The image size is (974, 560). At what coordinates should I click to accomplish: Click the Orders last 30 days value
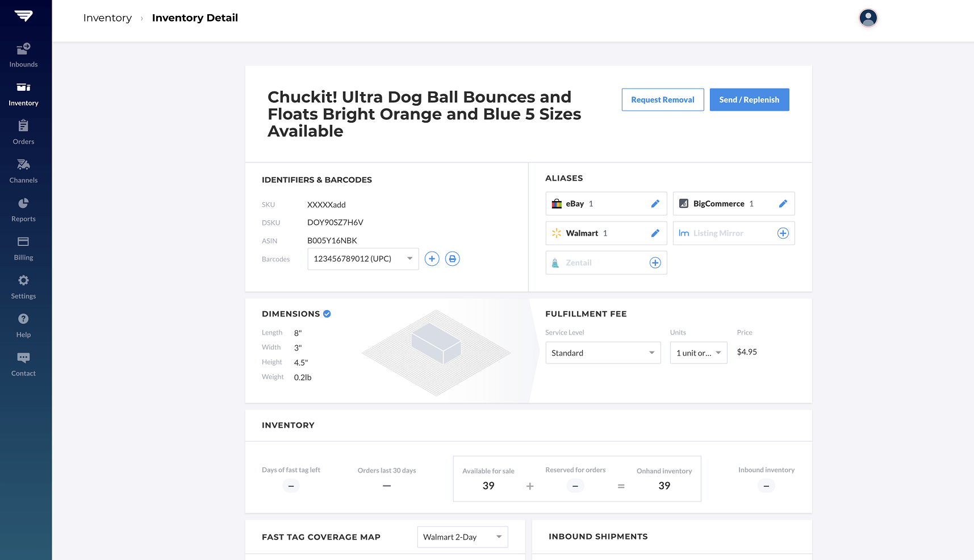(x=387, y=486)
